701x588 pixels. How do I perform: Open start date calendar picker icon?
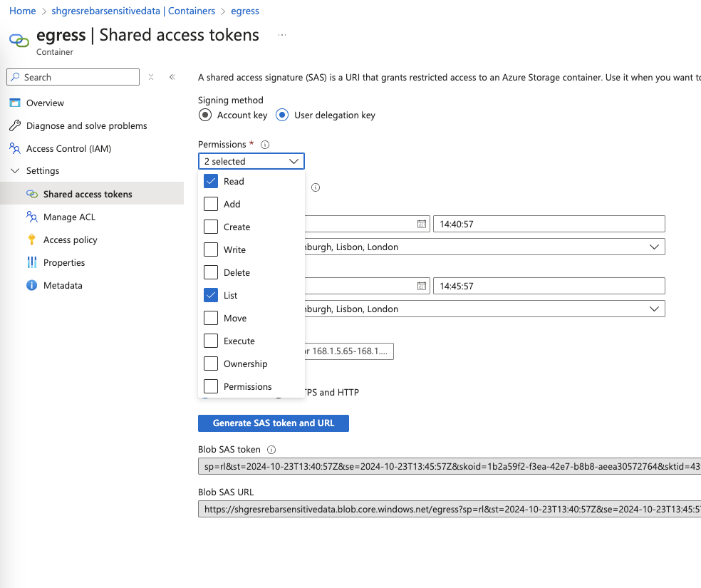(x=422, y=224)
